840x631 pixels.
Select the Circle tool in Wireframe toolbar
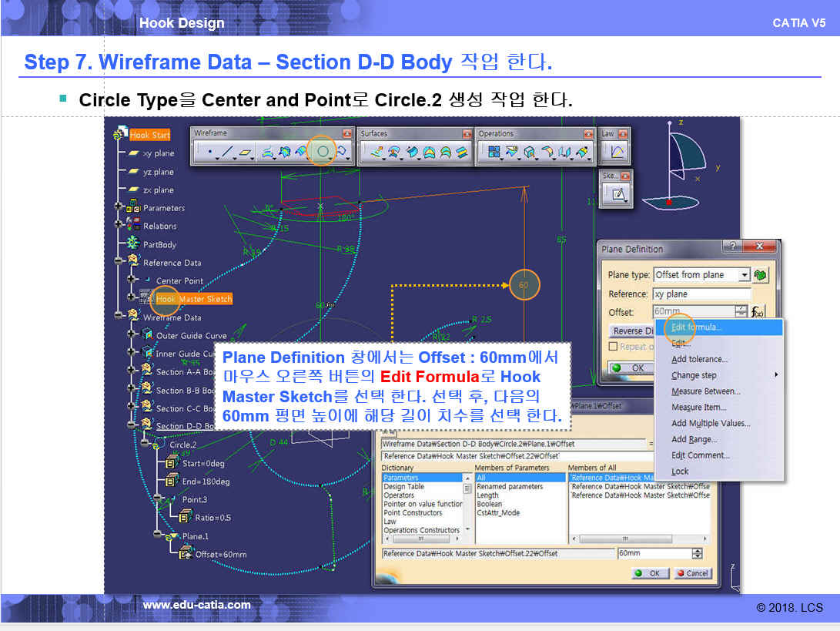coord(323,153)
